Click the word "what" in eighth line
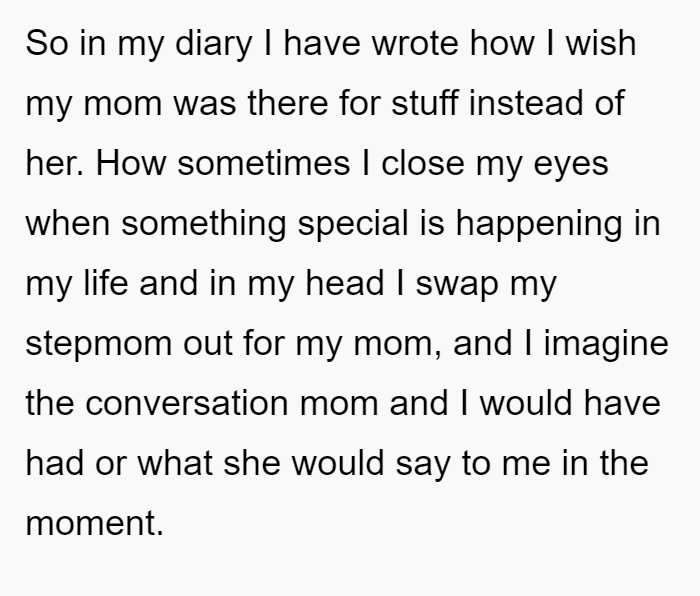Screen dimensions: 700x596 [175, 463]
